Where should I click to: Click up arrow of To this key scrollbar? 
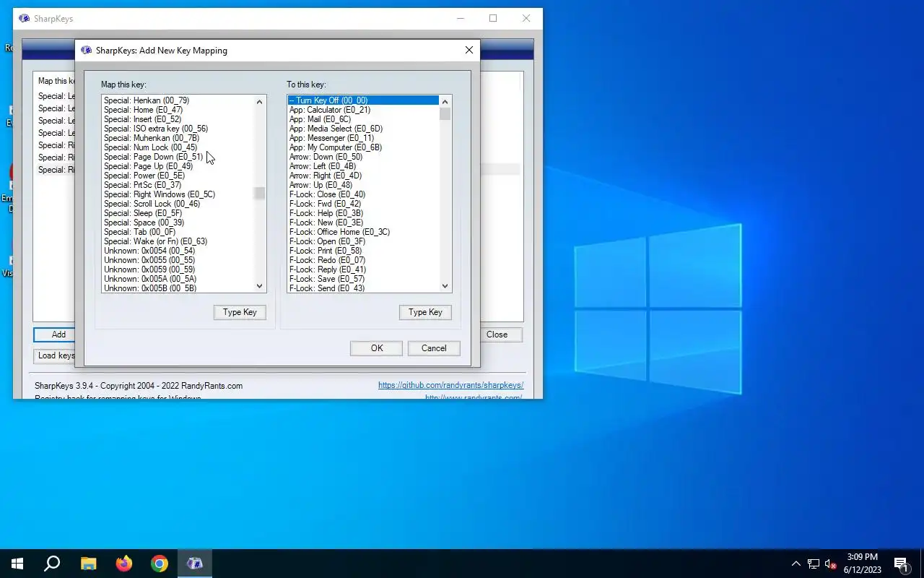(x=445, y=102)
